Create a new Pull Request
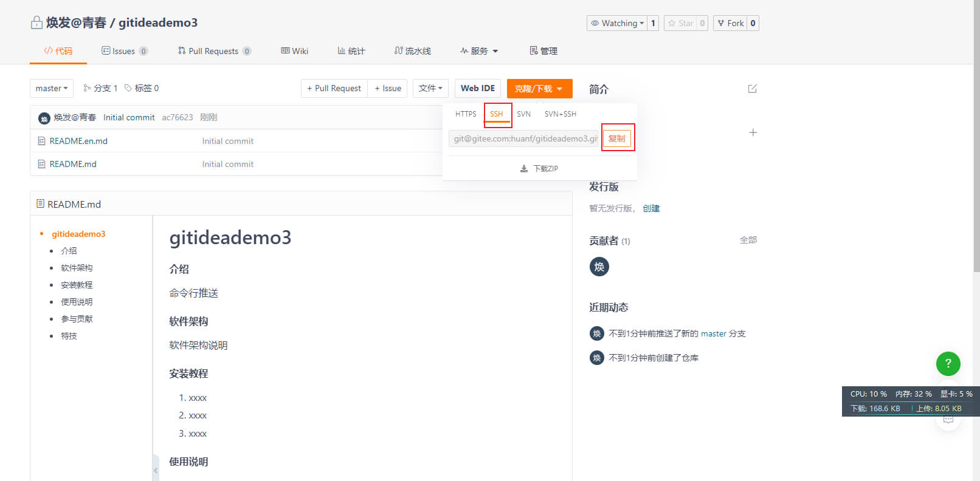Screen dimensions: 980x481 334,88
